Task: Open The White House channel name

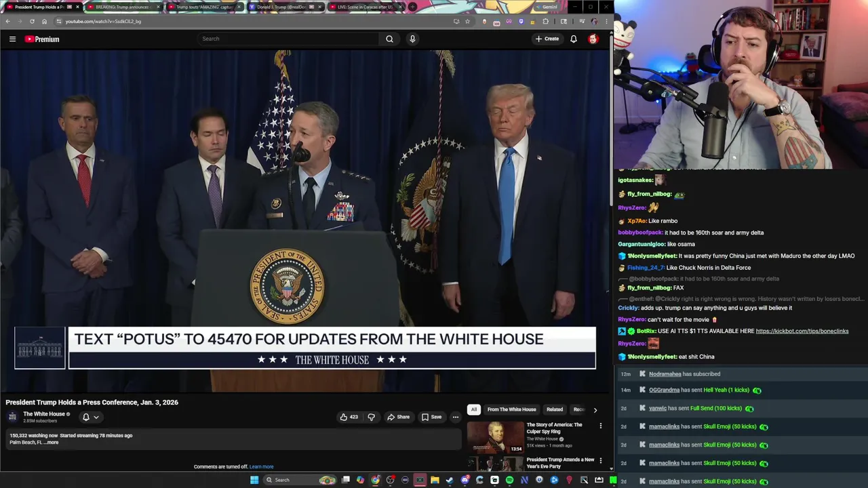Action: tap(44, 413)
